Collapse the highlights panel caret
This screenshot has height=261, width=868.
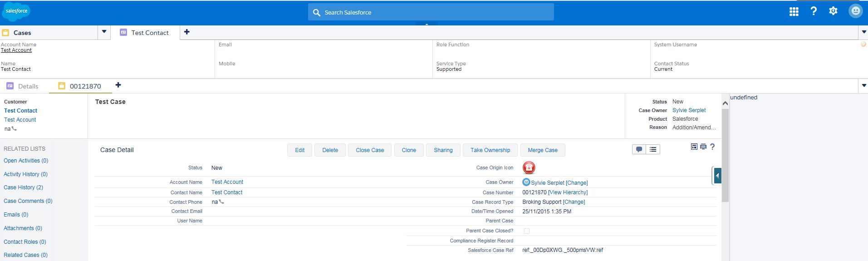[427, 24]
